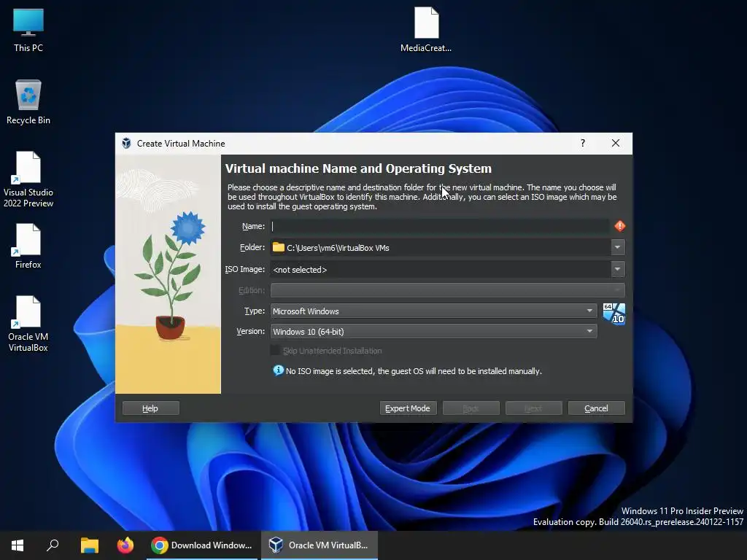Viewport: 747px width, 560px height.
Task: Click the Name: label
Action: click(253, 226)
